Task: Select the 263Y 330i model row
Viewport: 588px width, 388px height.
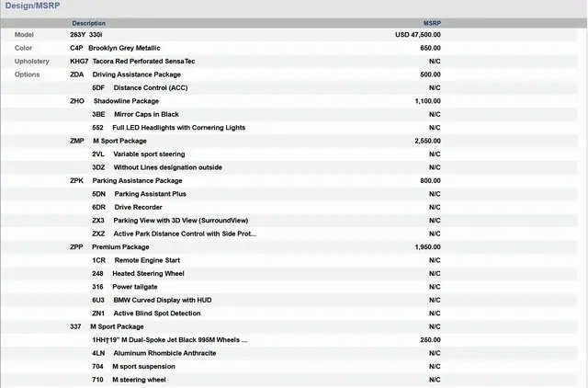Action: 86,34
